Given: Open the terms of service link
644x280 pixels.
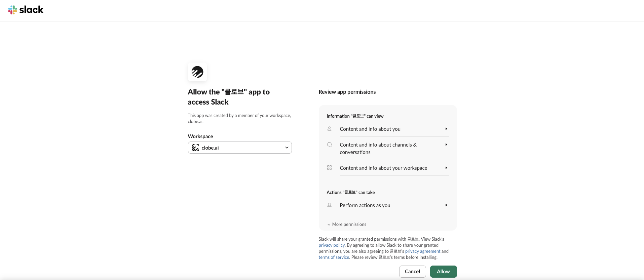Looking at the screenshot, I should pyautogui.click(x=334, y=257).
